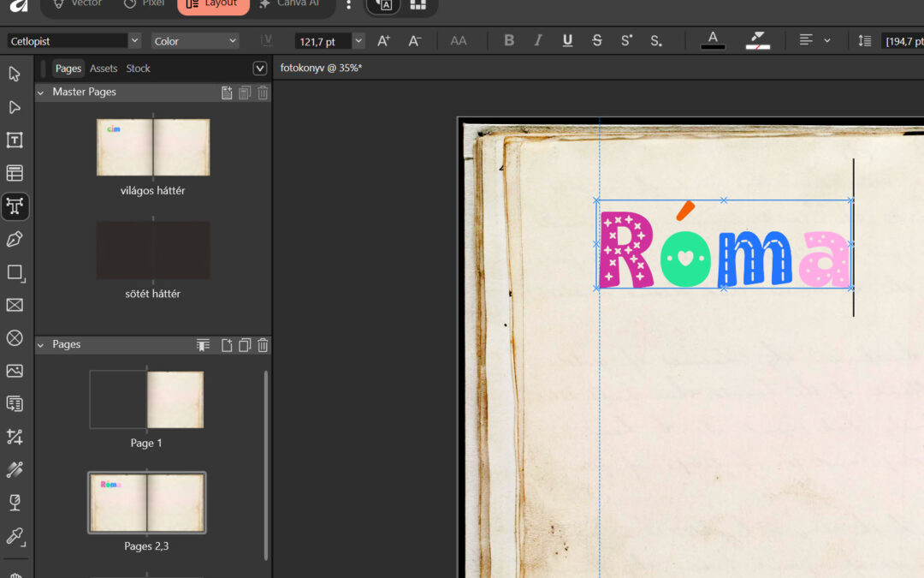The height and width of the screenshot is (578, 924).
Task: Open the Cetlopist font family dropdown
Action: click(134, 41)
